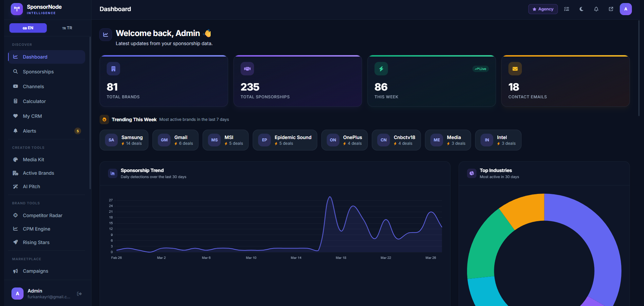Open the Sponsorships section
Image resolution: width=644 pixels, height=306 pixels.
[38, 71]
